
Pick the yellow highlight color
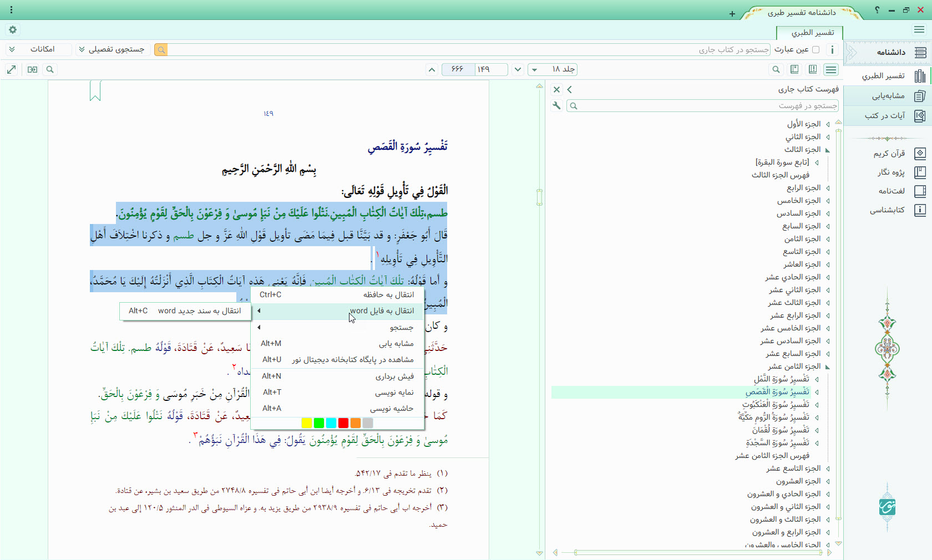pos(306,423)
